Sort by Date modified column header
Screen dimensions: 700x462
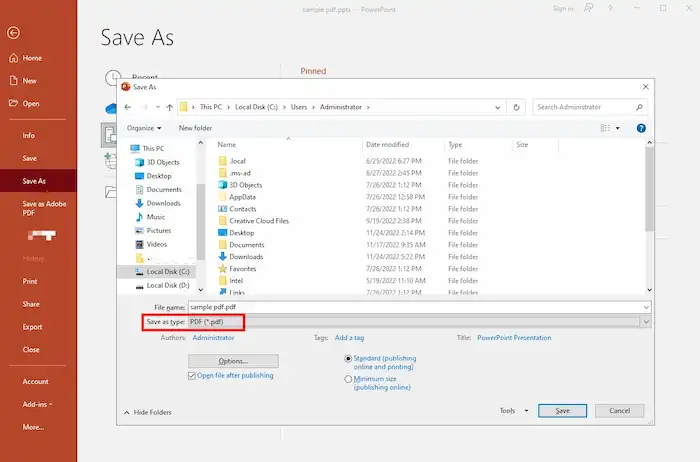point(388,145)
